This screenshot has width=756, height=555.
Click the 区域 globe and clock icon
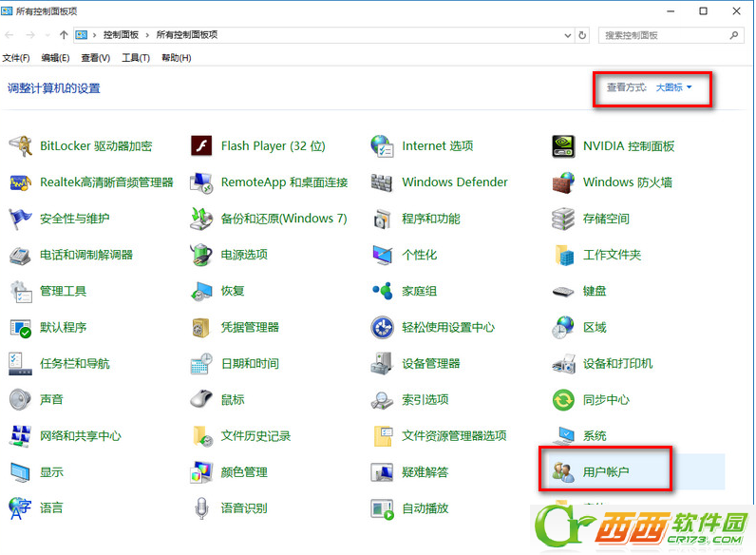(x=563, y=327)
